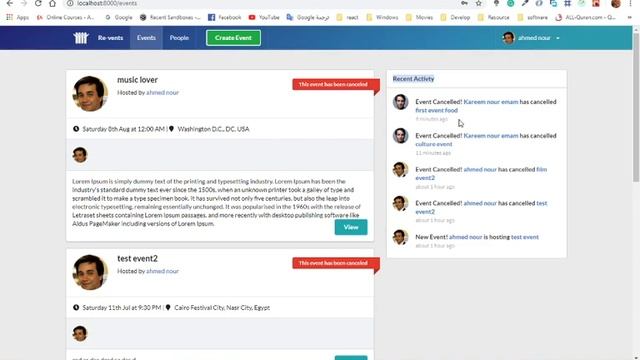Select the People nav item
Viewport: 640px width, 360px height.
179,38
